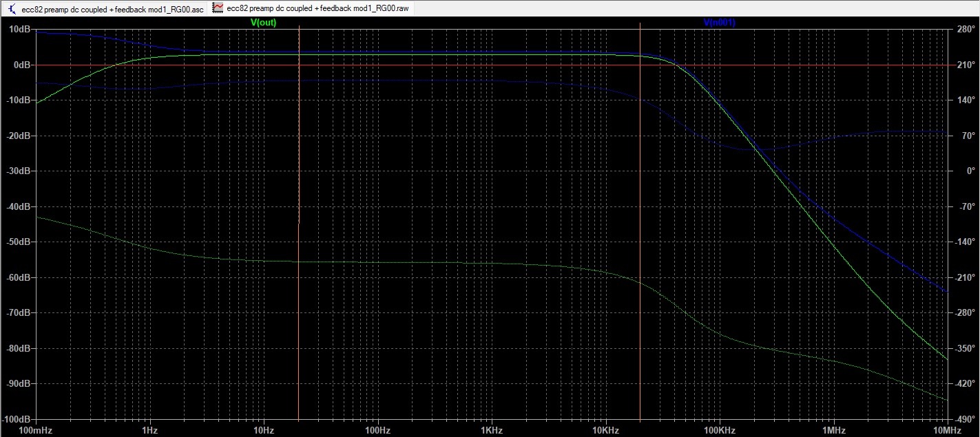The image size is (980, 437).
Task: Click the waveform icon on the .raw tab
Action: tap(218, 8)
